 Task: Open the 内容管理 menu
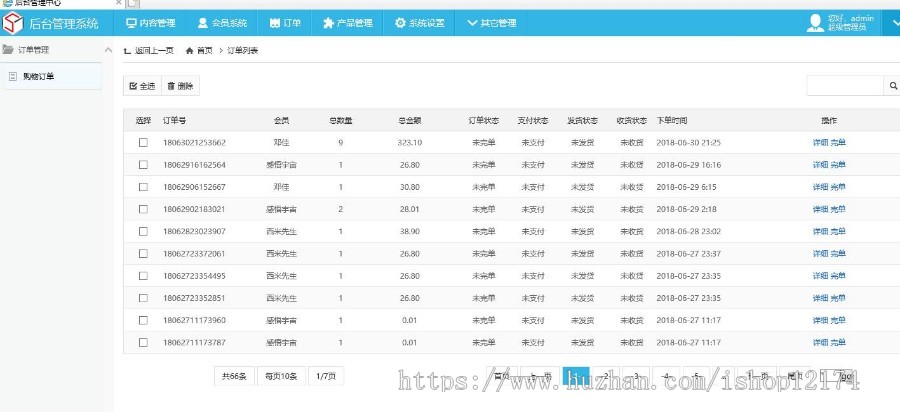click(150, 23)
